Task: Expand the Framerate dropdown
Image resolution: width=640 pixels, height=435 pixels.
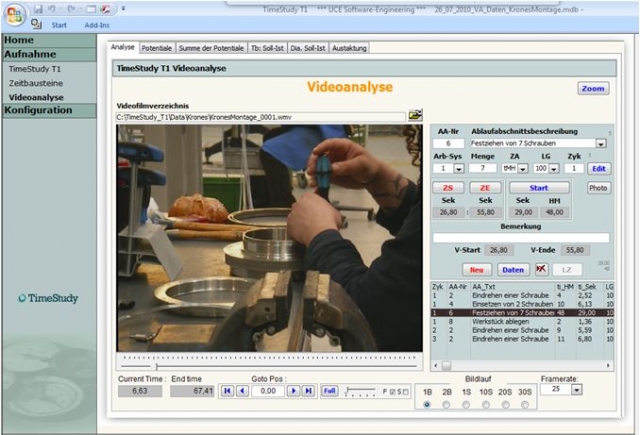Action: (576, 390)
